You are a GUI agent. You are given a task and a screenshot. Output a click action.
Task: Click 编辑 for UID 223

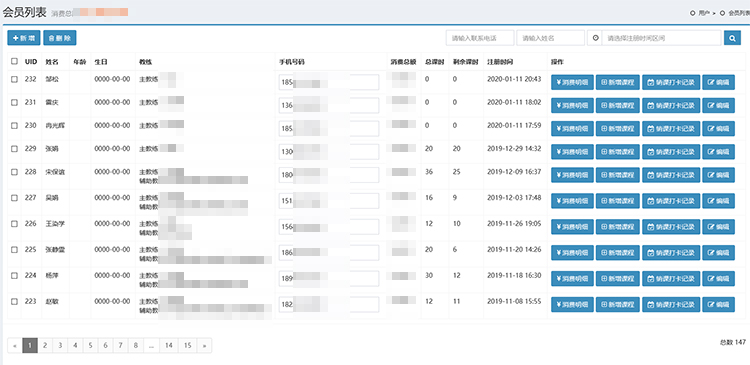point(718,304)
